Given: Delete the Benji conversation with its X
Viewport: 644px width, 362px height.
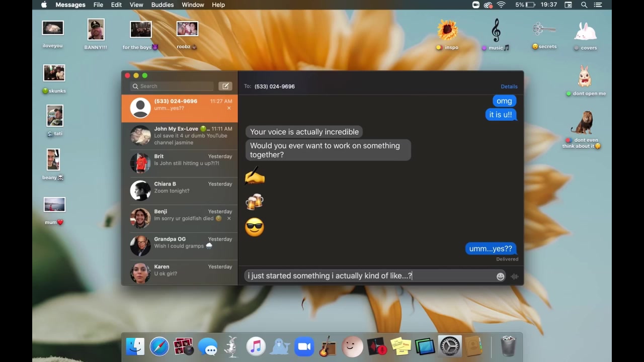Looking at the screenshot, I should coord(229,219).
